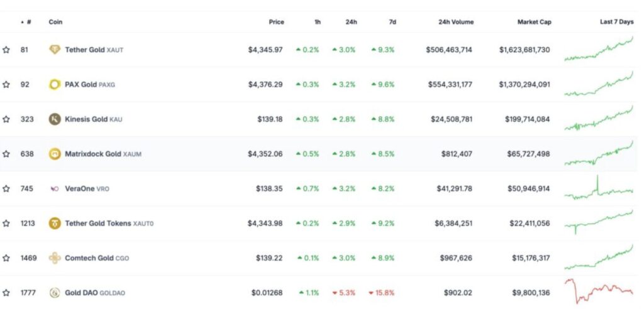
Task: Toggle favorite star for Kinesis Gold
Action: (x=6, y=119)
